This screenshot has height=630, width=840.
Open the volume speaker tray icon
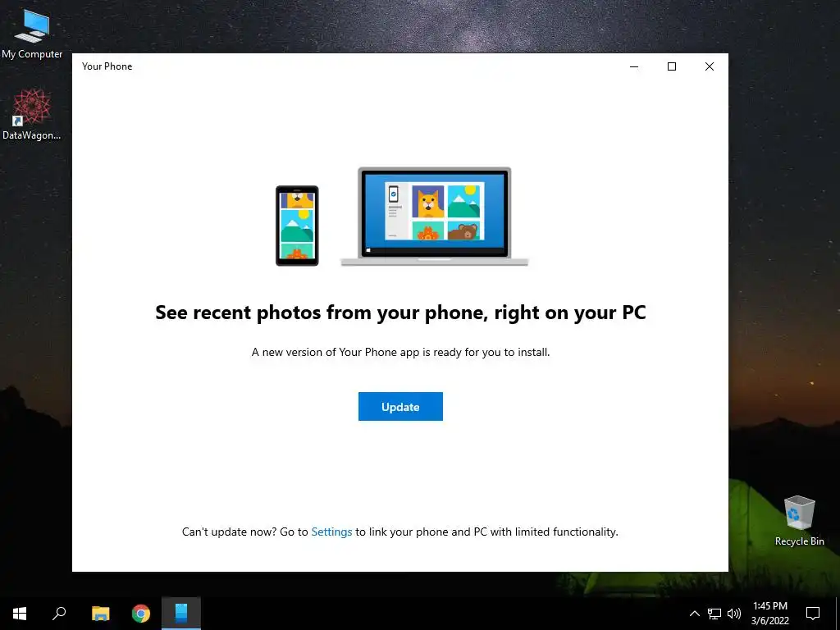tap(734, 614)
